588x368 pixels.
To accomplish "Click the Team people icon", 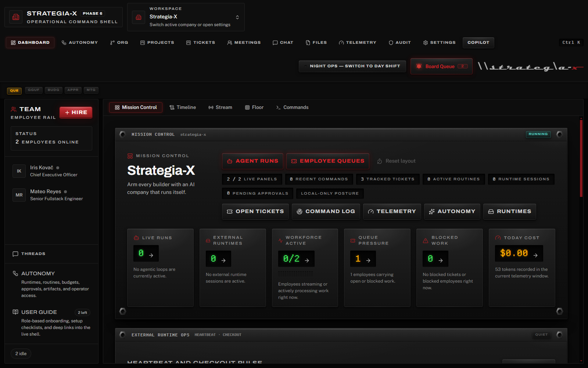I will pos(14,109).
